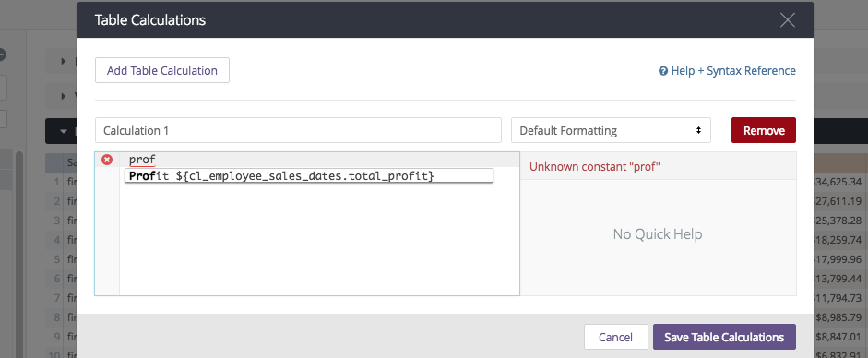
Task: Close the Table Calculations dialog with X
Action: [787, 20]
